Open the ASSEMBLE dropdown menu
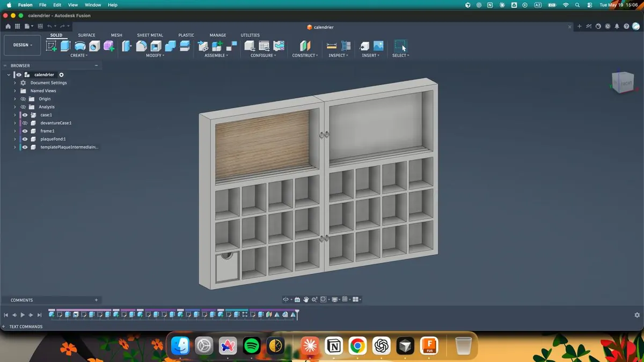Viewport: 644px width, 362px height. (216, 55)
